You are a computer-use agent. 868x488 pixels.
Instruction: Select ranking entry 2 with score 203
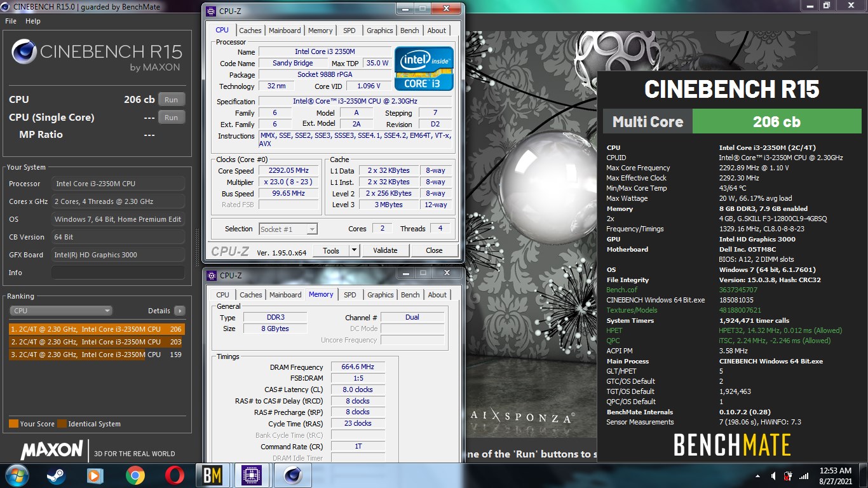[x=96, y=342]
